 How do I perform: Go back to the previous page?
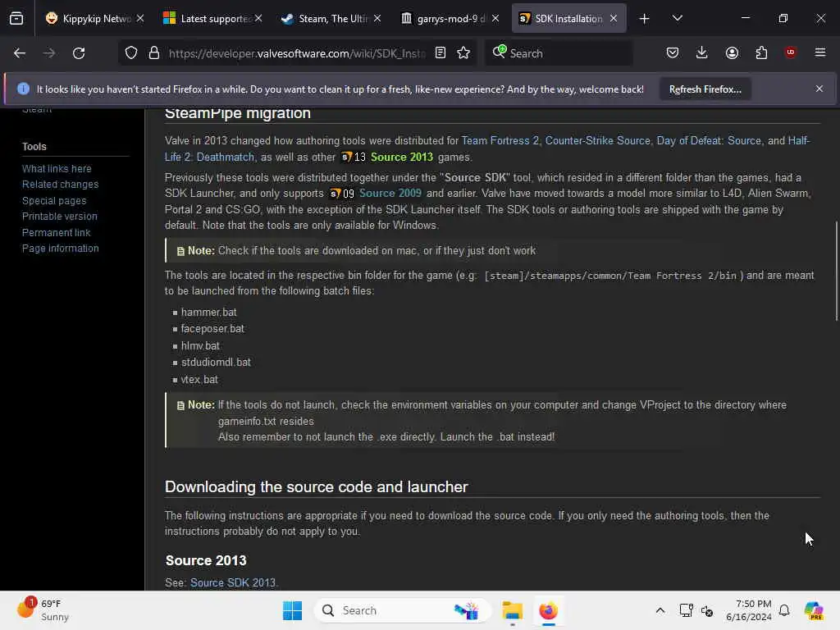coord(20,53)
